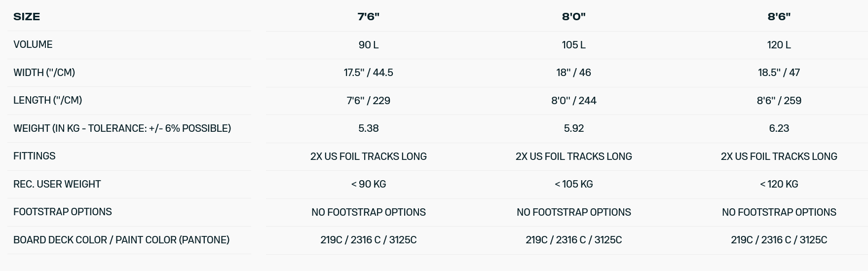Select the 8'0" / 244 length value
The width and height of the screenshot is (868, 271).
[573, 101]
